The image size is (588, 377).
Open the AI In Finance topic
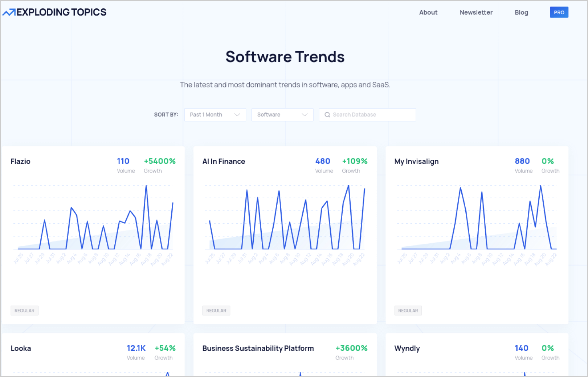click(224, 161)
